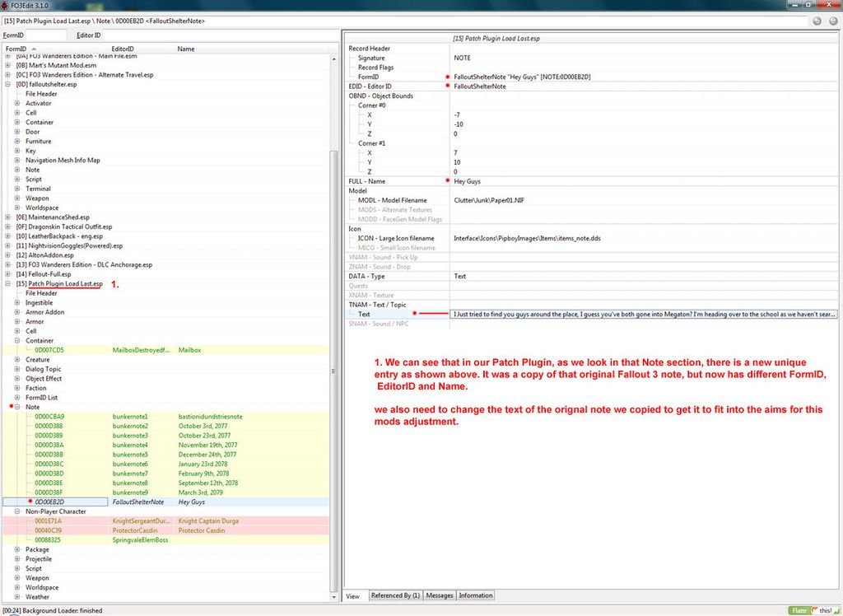Sort by Name column header
This screenshot has height=616, width=843.
(186, 49)
